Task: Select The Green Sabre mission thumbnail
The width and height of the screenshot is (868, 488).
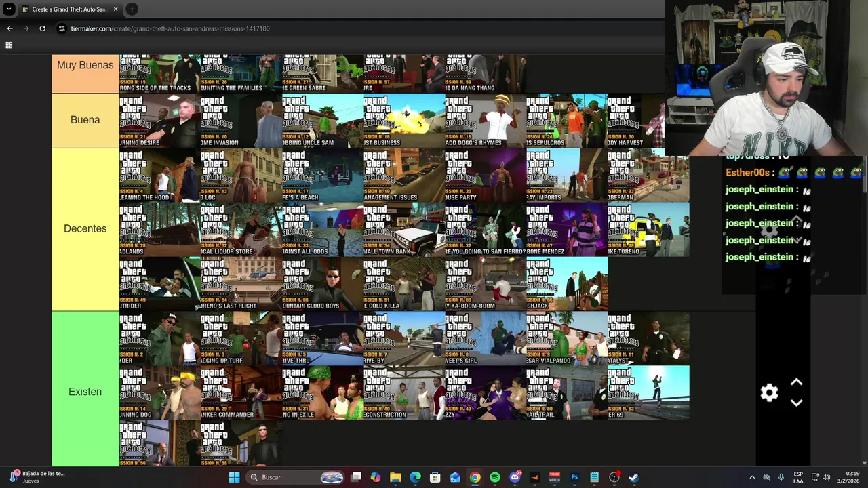Action: (323, 73)
